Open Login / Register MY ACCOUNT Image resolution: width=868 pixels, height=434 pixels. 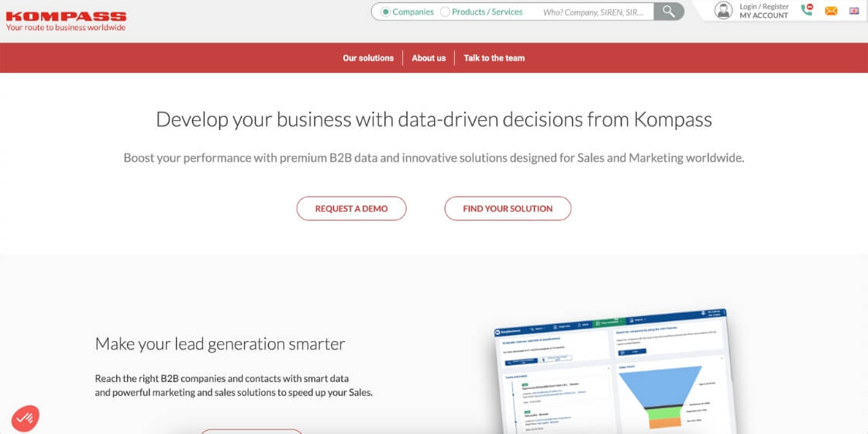(764, 11)
